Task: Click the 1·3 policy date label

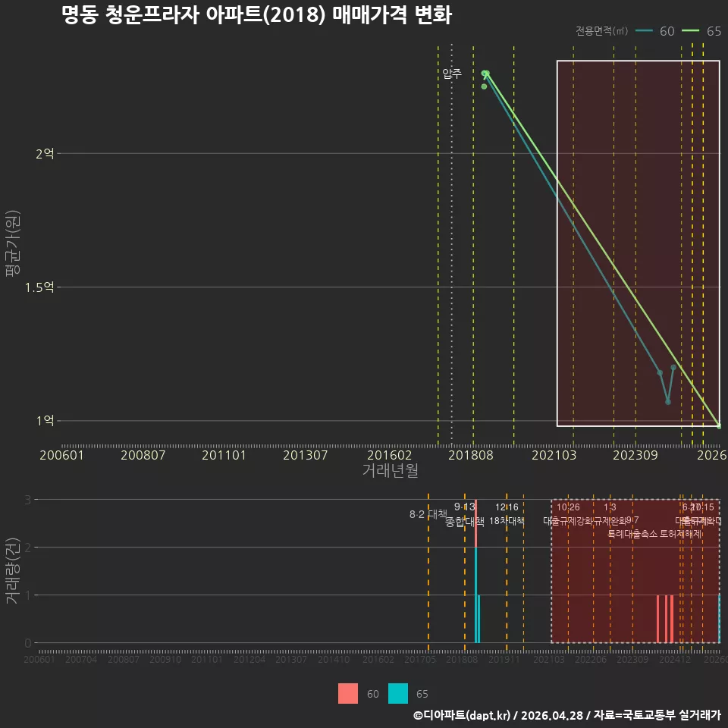Action: click(x=610, y=507)
